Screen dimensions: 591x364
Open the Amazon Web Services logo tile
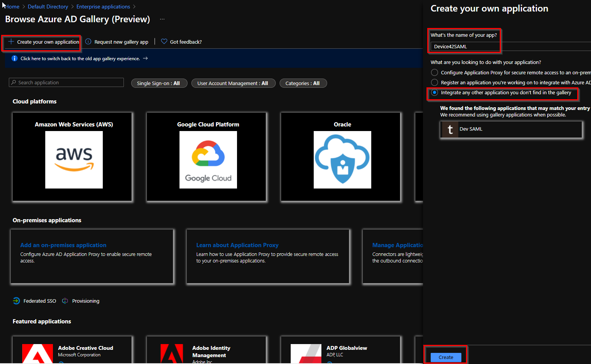(x=74, y=159)
